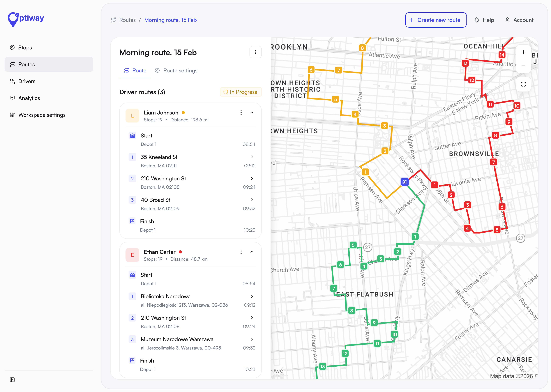Zoom out on the map
This screenshot has height=392, width=551.
coord(523,66)
